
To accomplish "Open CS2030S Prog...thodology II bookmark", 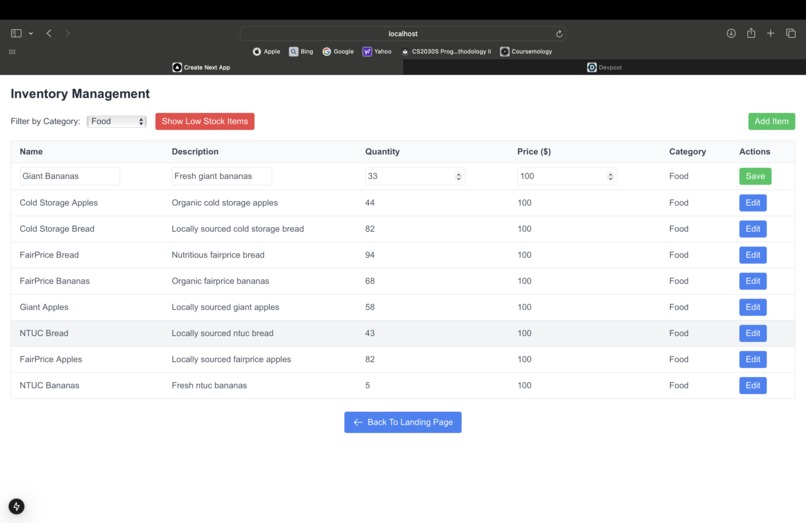I will tap(446, 51).
